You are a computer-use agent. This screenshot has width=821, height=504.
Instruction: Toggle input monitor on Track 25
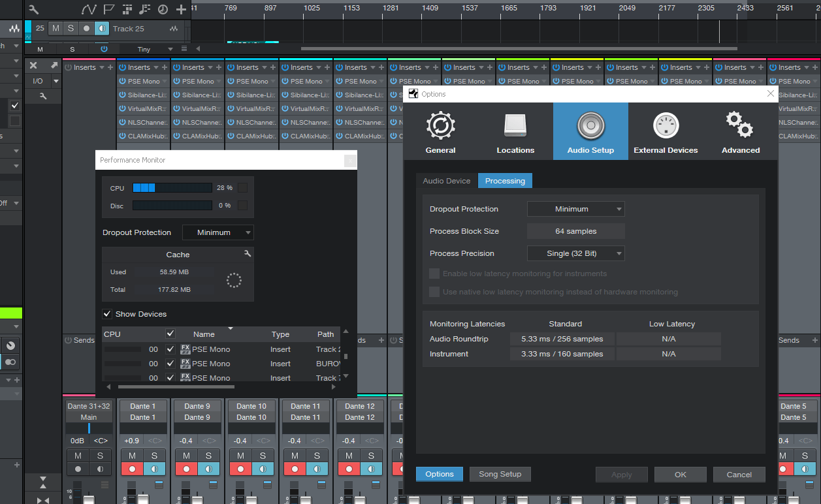pos(101,29)
